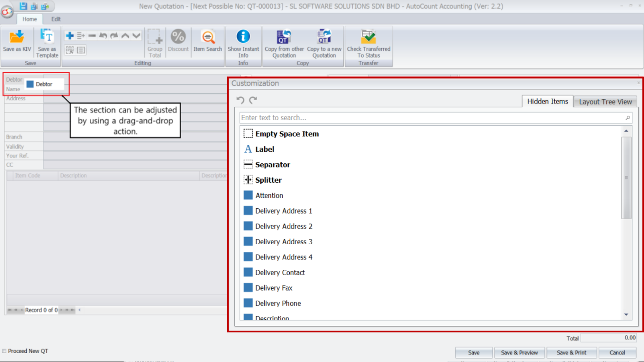Image resolution: width=644 pixels, height=362 pixels.
Task: Click the AutoCount application logo button
Action: [x=7, y=12]
